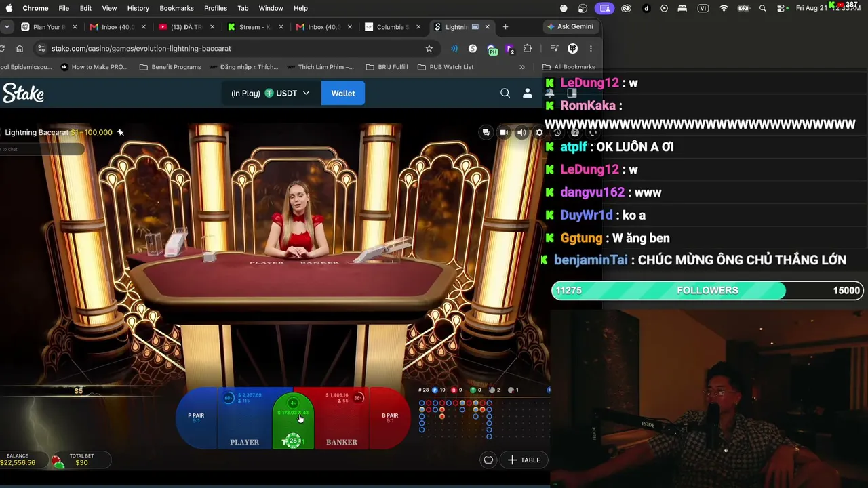Click the lobby icon beside TABLE button
The height and width of the screenshot is (488, 868).
click(x=488, y=460)
